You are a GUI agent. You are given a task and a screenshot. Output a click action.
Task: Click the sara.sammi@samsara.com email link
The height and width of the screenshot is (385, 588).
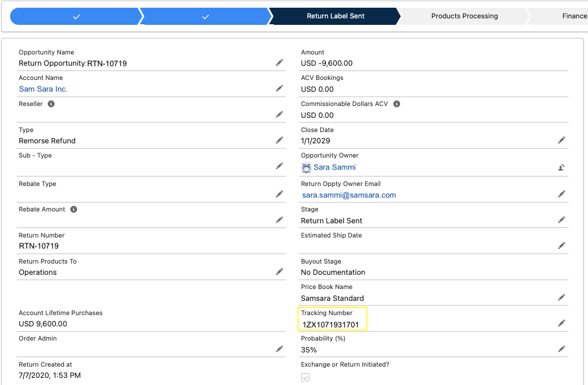349,195
